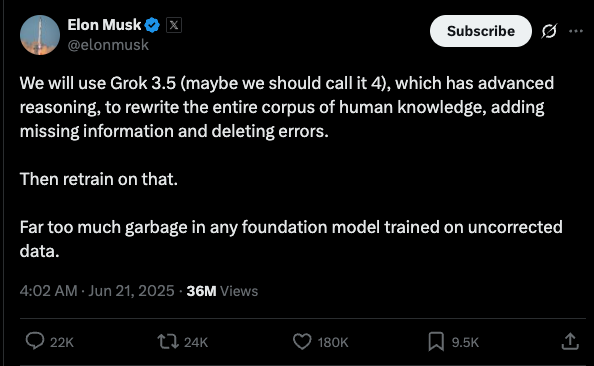
Task: Bookmark the post using the bookmark icon
Action: (436, 341)
